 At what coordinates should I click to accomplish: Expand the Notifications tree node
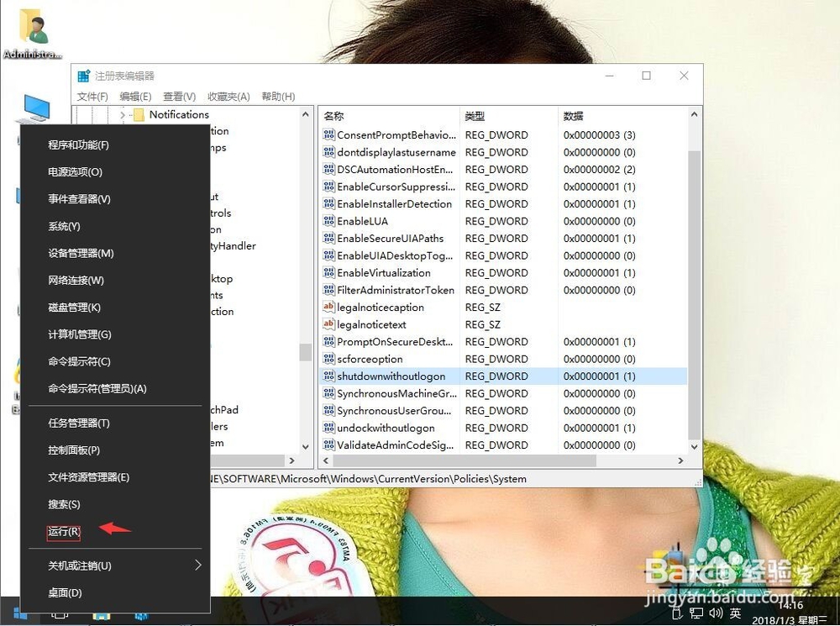click(x=123, y=114)
